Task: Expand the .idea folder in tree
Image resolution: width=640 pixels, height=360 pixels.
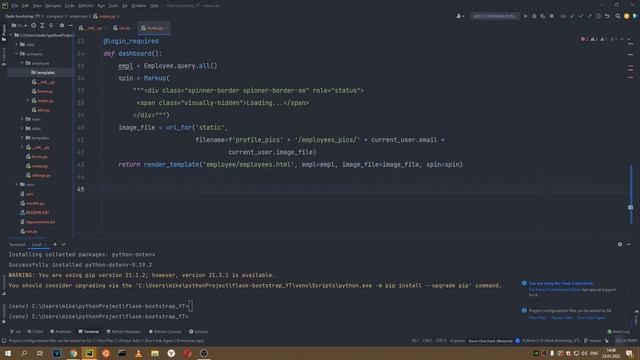Action: 17,44
